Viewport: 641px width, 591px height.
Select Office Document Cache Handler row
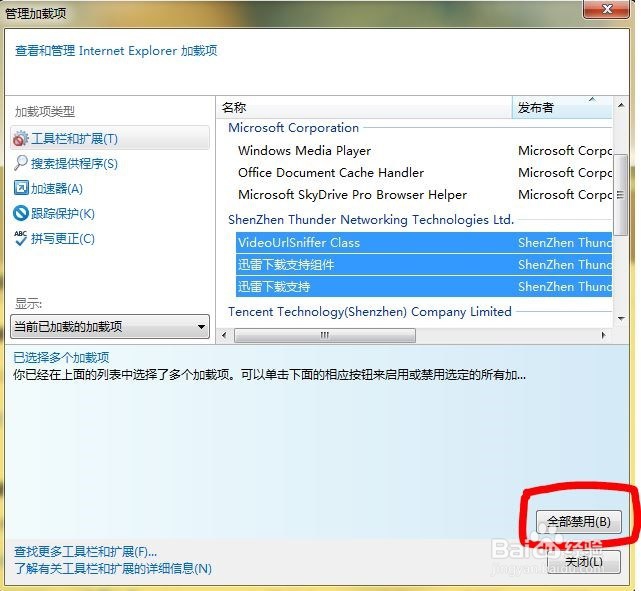[x=424, y=172]
